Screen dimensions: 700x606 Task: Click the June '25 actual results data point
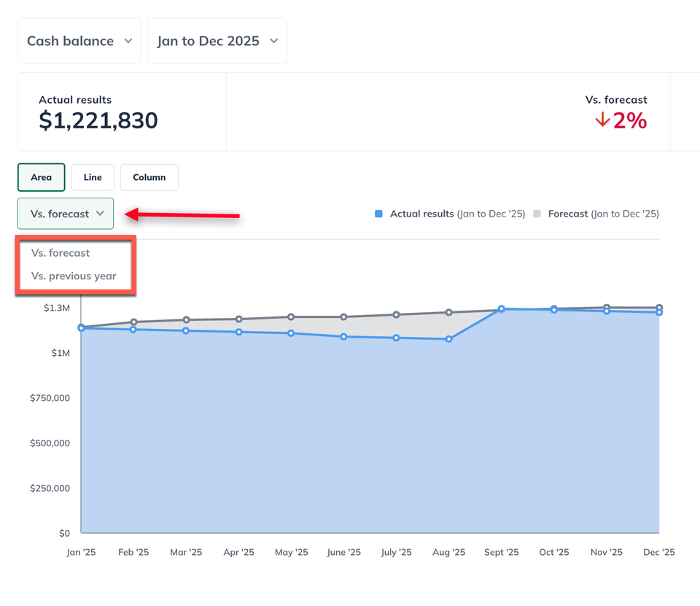pyautogui.click(x=343, y=337)
